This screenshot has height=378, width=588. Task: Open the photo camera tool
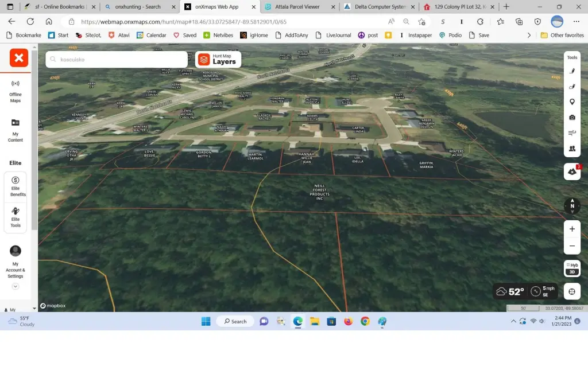click(x=572, y=118)
